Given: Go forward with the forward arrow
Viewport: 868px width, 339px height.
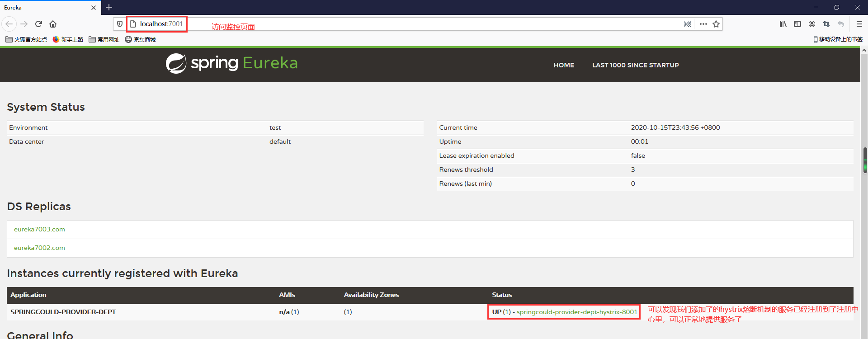Looking at the screenshot, I should point(24,24).
